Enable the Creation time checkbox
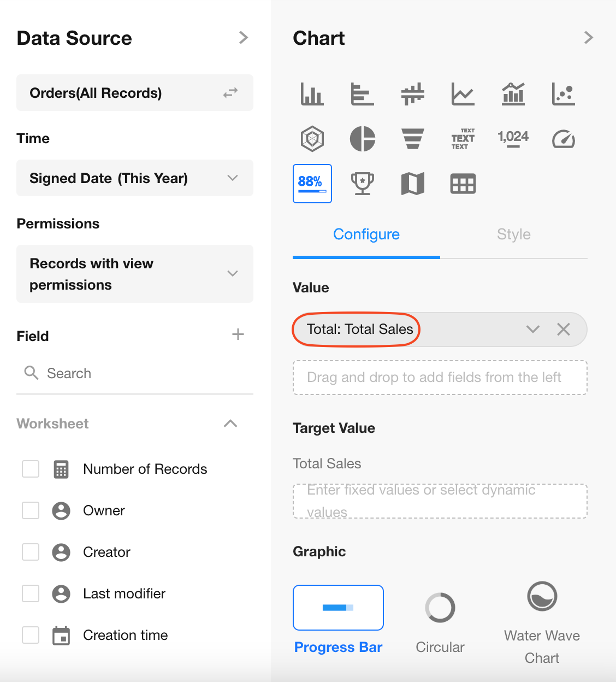 (31, 635)
